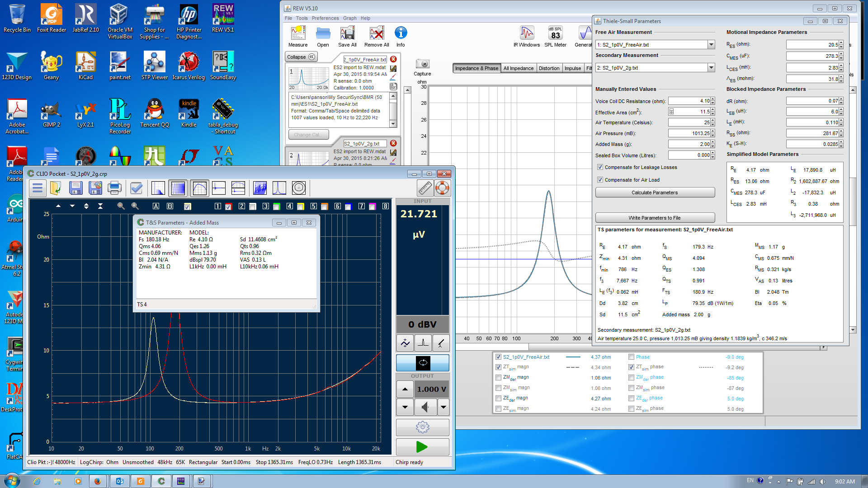This screenshot has width=868, height=488.
Task: Click Effective Area input field
Action: pyautogui.click(x=692, y=112)
